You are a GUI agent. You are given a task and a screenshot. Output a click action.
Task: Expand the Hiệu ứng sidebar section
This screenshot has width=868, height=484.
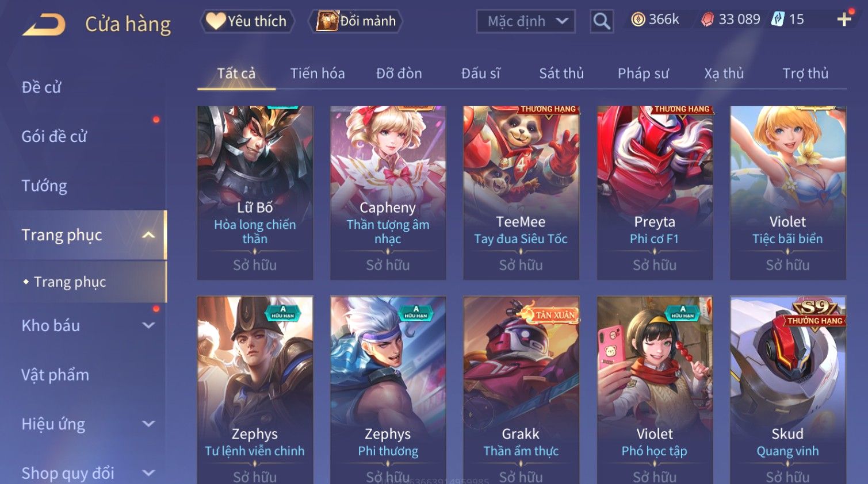pos(148,424)
